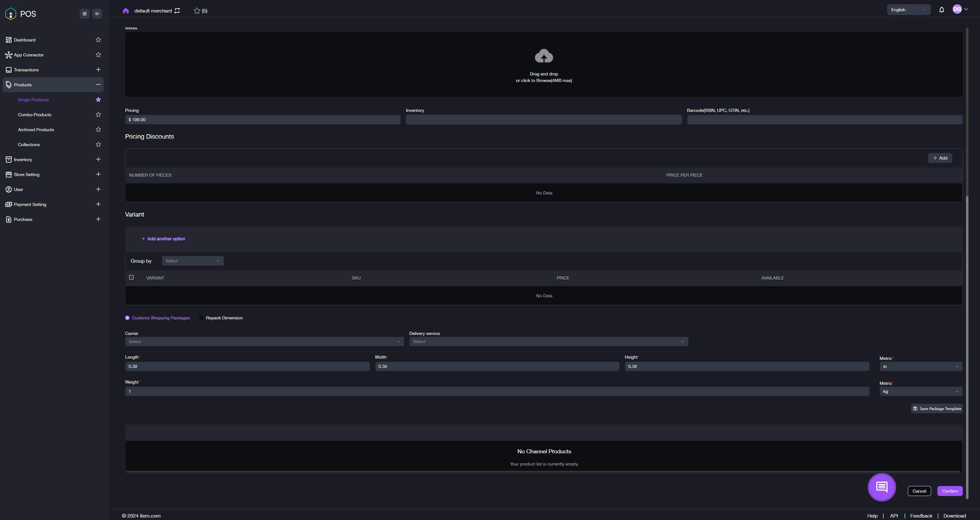The width and height of the screenshot is (980, 520).
Task: Click the Pricing input field
Action: (262, 120)
